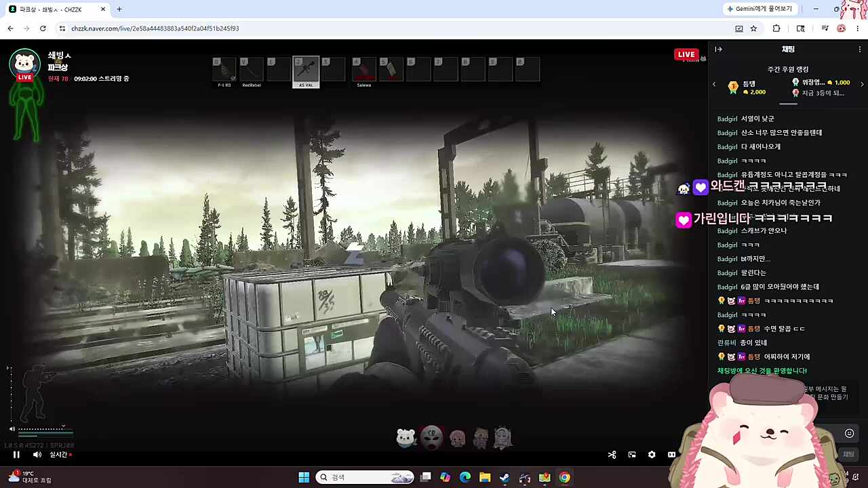Click Gemini에게 물어보기 button
Viewport: 868px width, 488px height.
click(x=759, y=9)
